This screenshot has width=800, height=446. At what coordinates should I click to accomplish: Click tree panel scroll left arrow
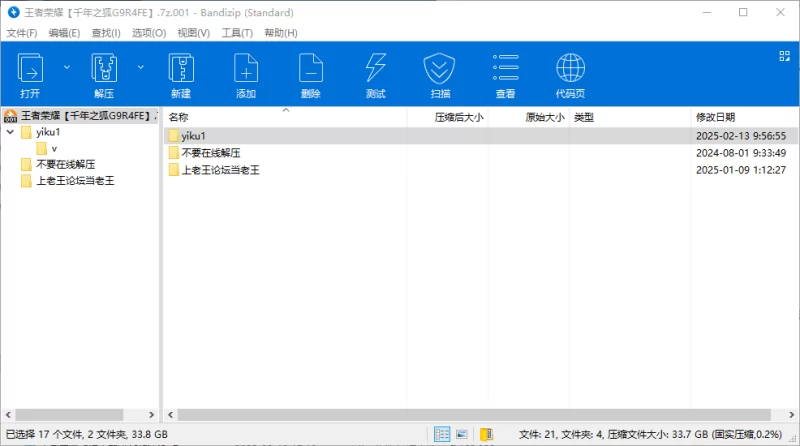(8, 415)
